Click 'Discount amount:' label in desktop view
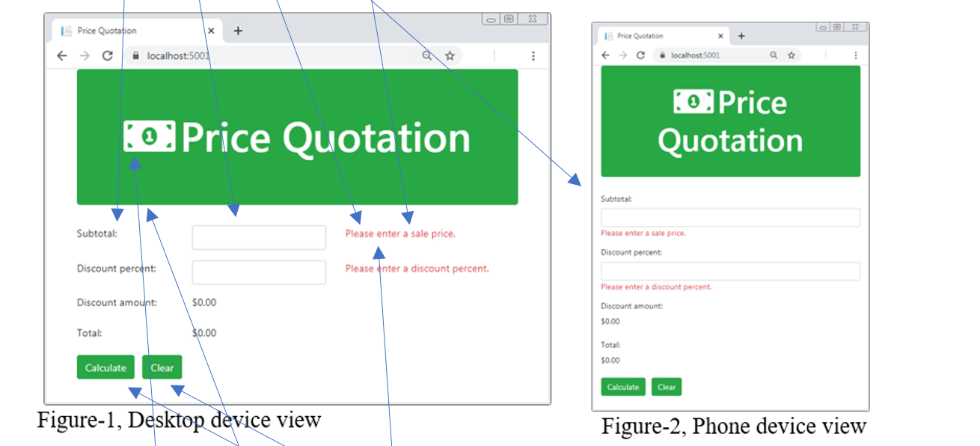Image resolution: width=980 pixels, height=446 pixels. pyautogui.click(x=117, y=303)
